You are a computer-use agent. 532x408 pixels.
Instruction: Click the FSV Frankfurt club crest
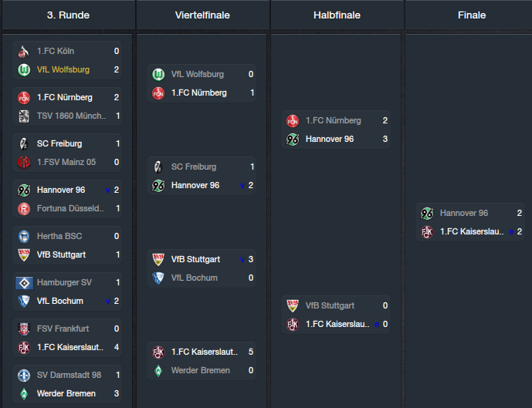[x=24, y=329]
